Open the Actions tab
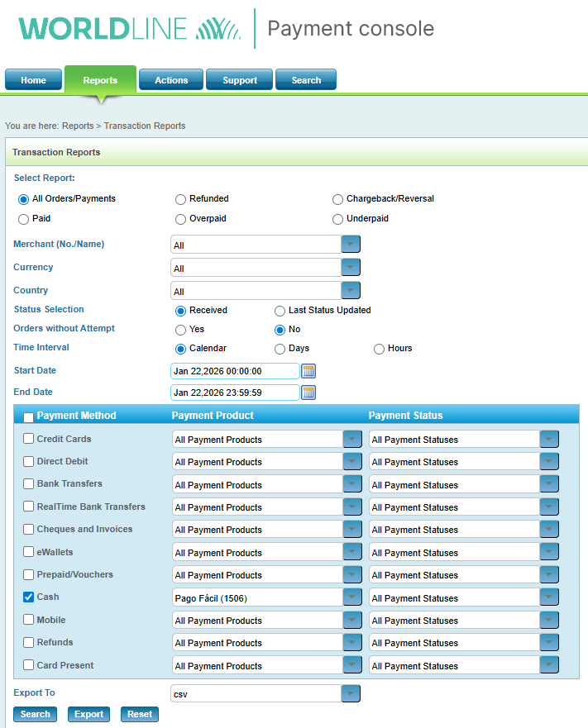This screenshot has height=728, width=588. click(171, 80)
